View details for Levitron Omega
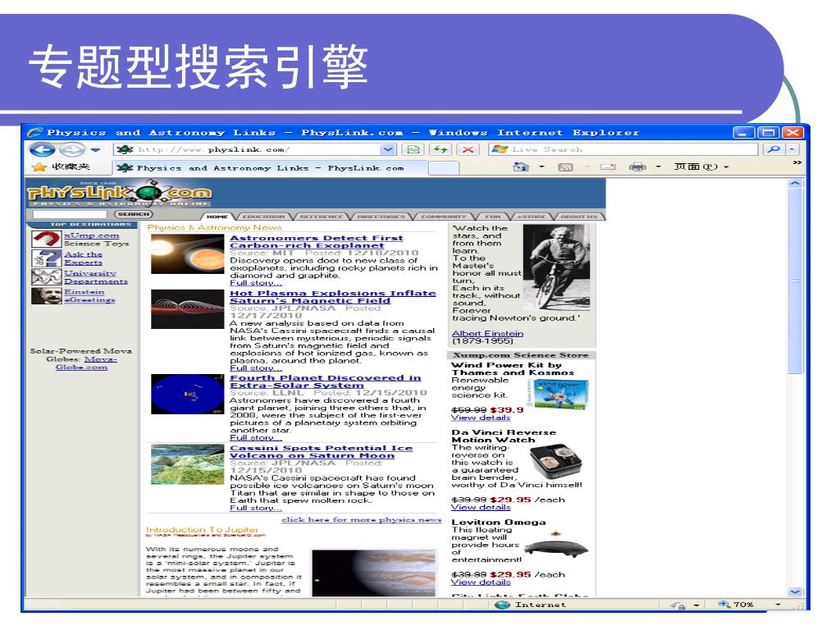 pyautogui.click(x=481, y=582)
